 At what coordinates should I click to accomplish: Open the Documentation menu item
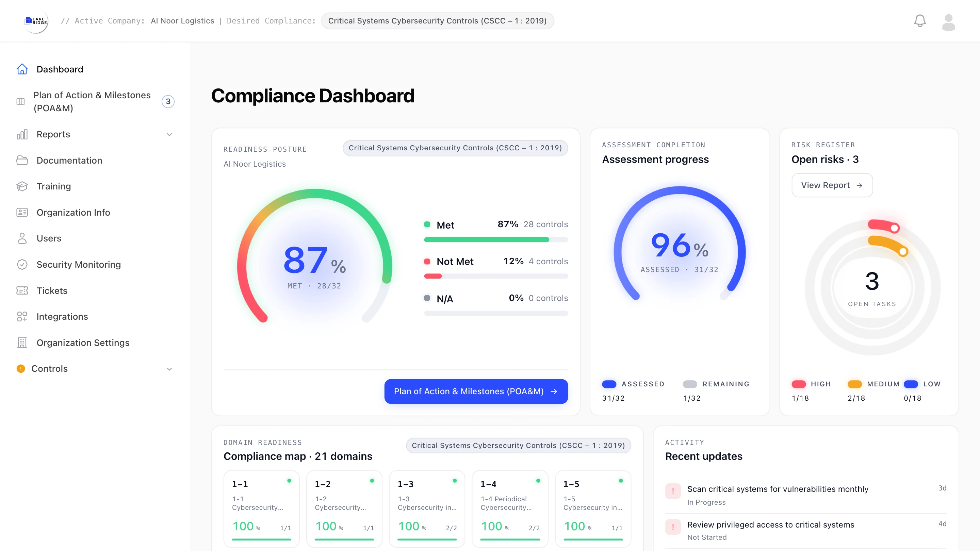click(95, 161)
